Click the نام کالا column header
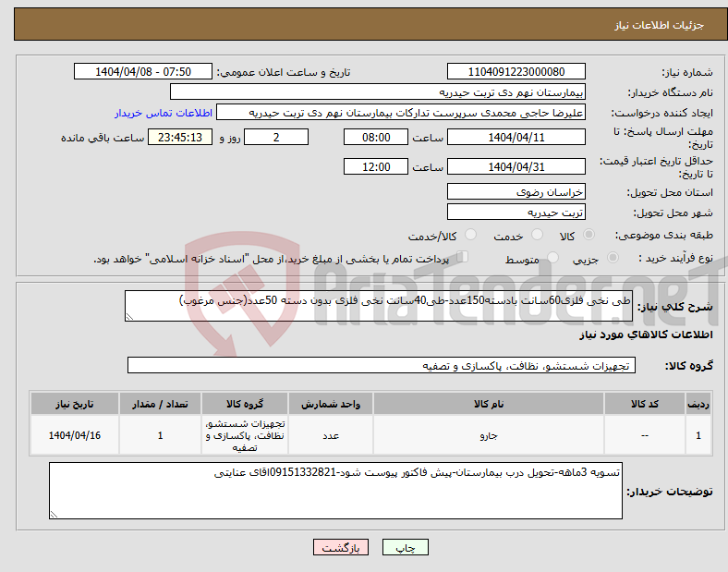728x572 pixels. point(489,404)
